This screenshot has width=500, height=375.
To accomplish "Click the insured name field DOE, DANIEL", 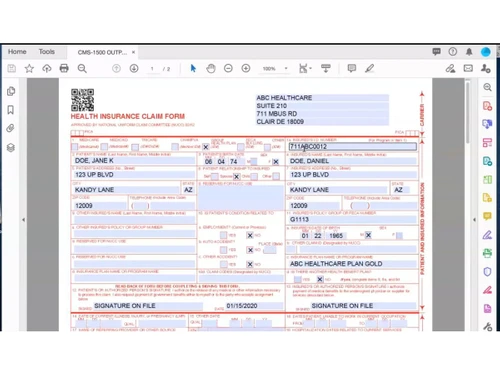I will click(352, 161).
